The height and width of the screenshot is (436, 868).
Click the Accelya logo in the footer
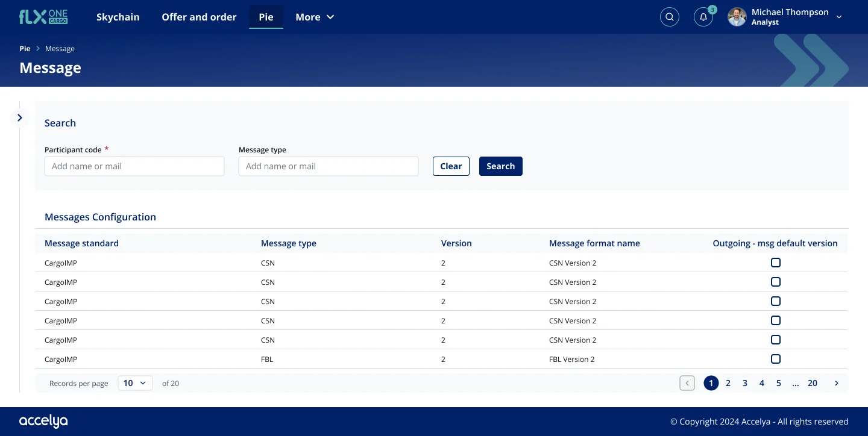click(x=43, y=422)
